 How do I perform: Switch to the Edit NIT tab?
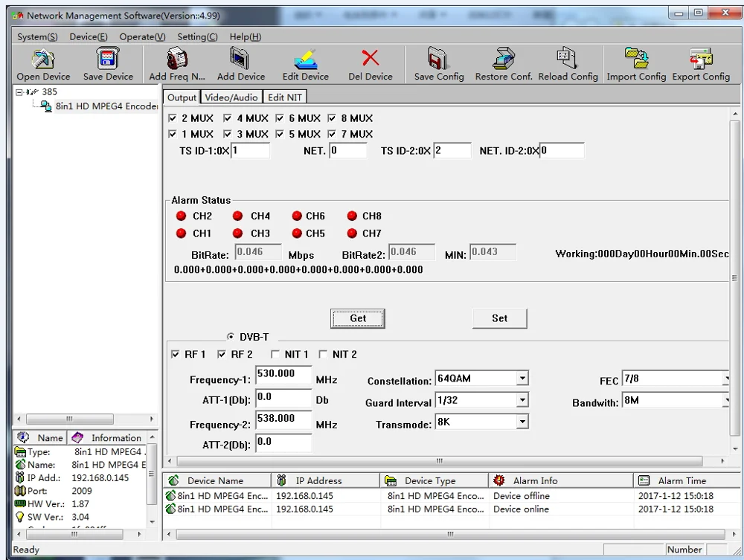click(285, 97)
